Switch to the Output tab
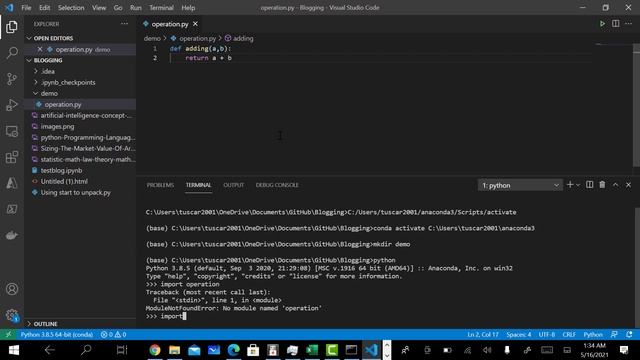The image size is (640, 360). coord(233,185)
